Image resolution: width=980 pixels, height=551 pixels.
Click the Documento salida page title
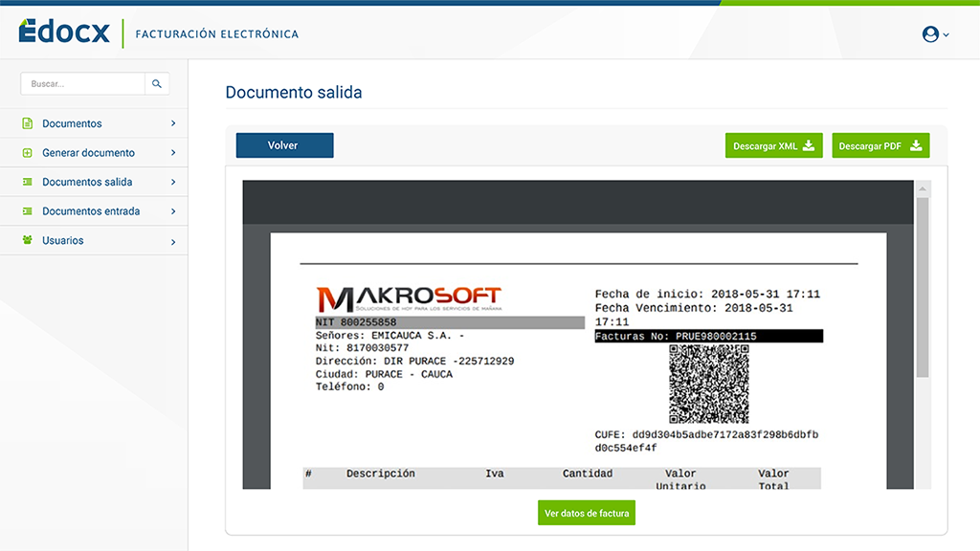(294, 92)
